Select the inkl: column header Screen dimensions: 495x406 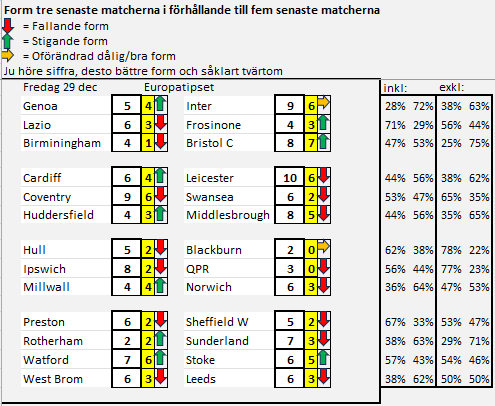pyautogui.click(x=395, y=88)
